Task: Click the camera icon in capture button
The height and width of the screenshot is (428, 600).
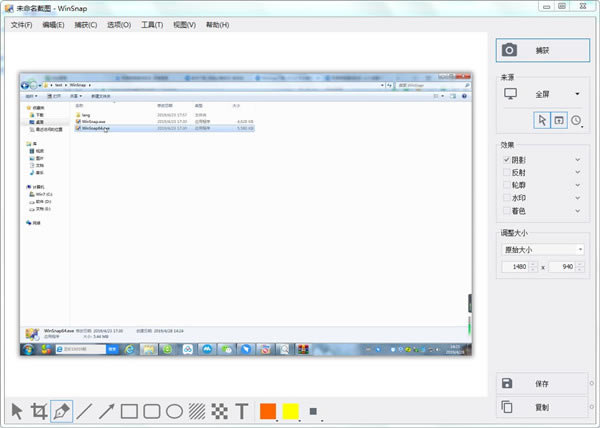Action: tap(509, 50)
